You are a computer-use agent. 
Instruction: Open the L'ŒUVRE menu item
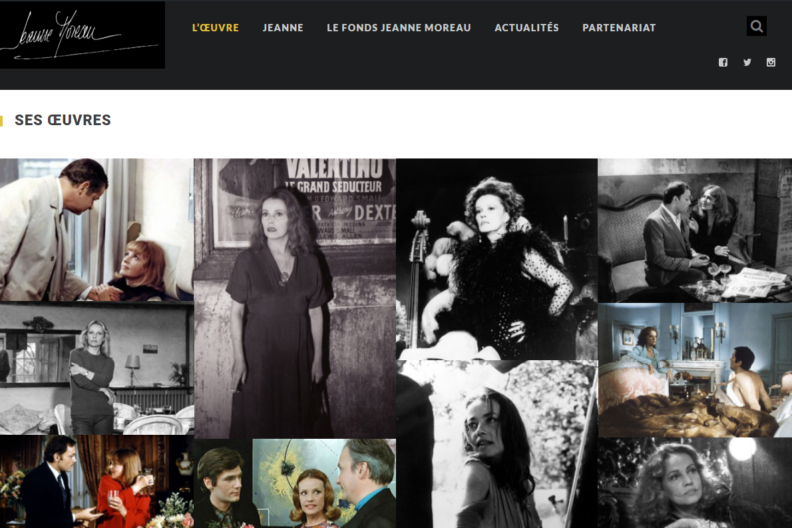pos(215,28)
